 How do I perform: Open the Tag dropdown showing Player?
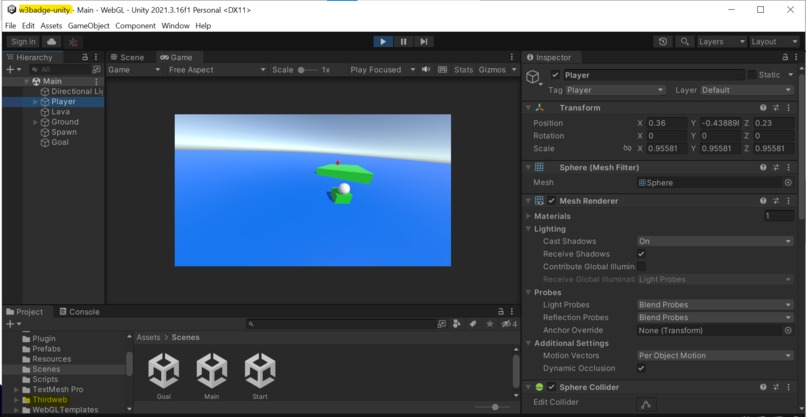pos(615,90)
